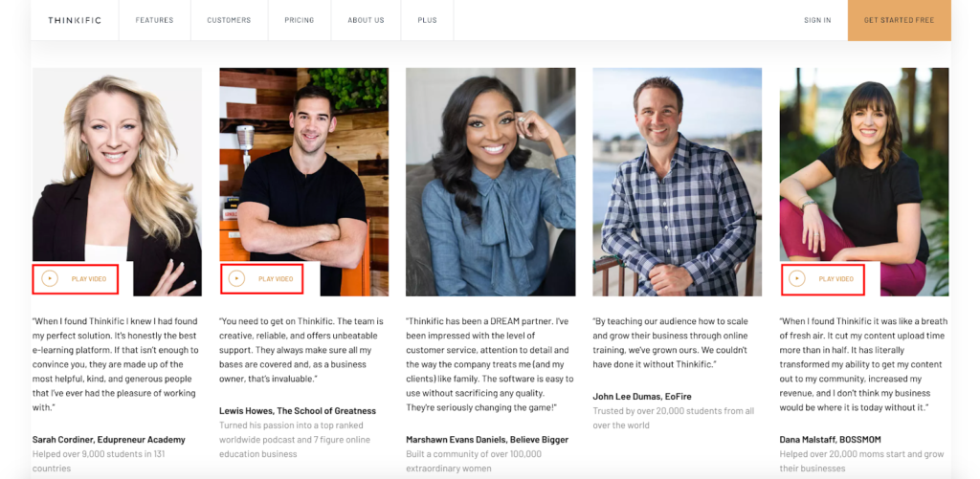980x479 pixels.
Task: Click the Play Video label on Sarah Cordiner's card
Action: point(89,279)
